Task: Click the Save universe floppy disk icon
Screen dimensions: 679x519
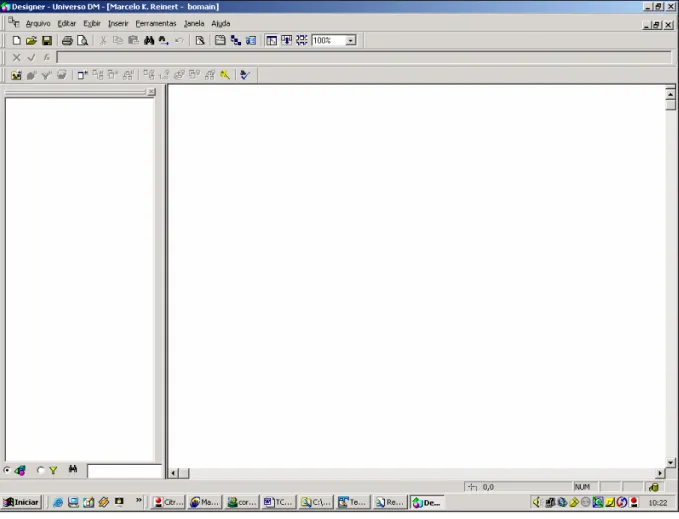Action: tap(47, 41)
